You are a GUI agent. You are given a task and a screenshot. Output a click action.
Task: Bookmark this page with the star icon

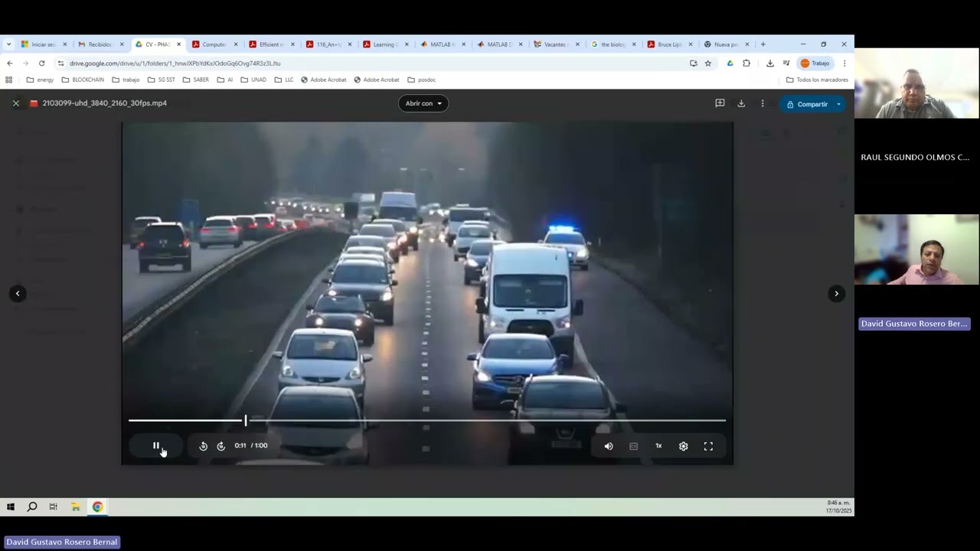tap(708, 64)
